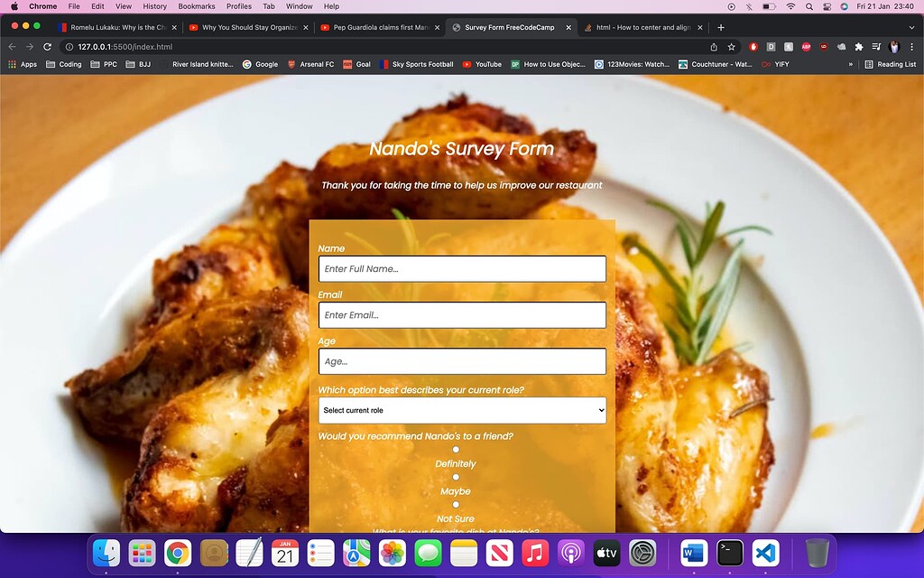Open the YouTube bookmark
Image resolution: width=924 pixels, height=578 pixels.
[482, 64]
